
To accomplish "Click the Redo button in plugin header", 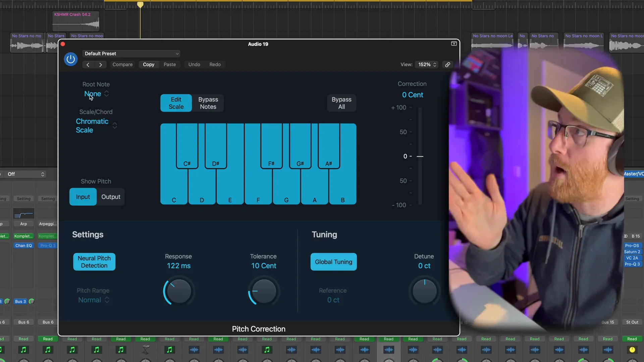I will pos(215,65).
